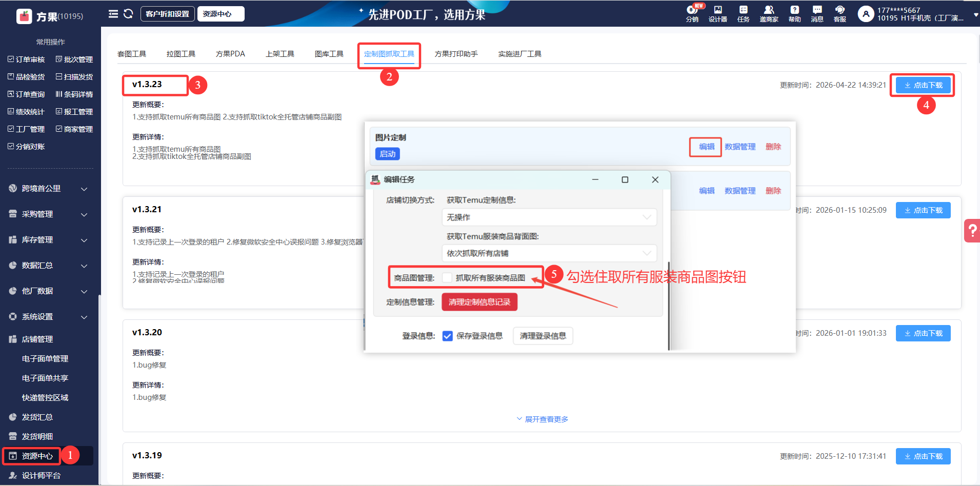This screenshot has height=486, width=980.
Task: Click the 店铺管理 sidebar icon
Action: (x=13, y=339)
